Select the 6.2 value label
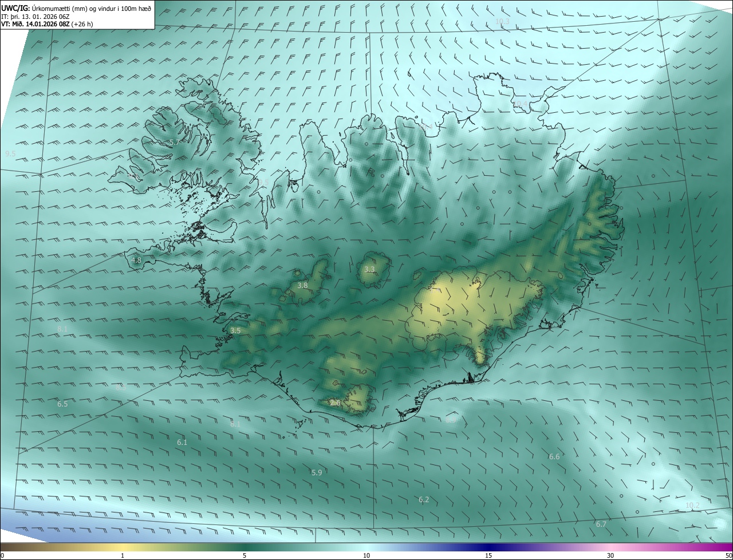This screenshot has height=560, width=733. click(x=424, y=500)
